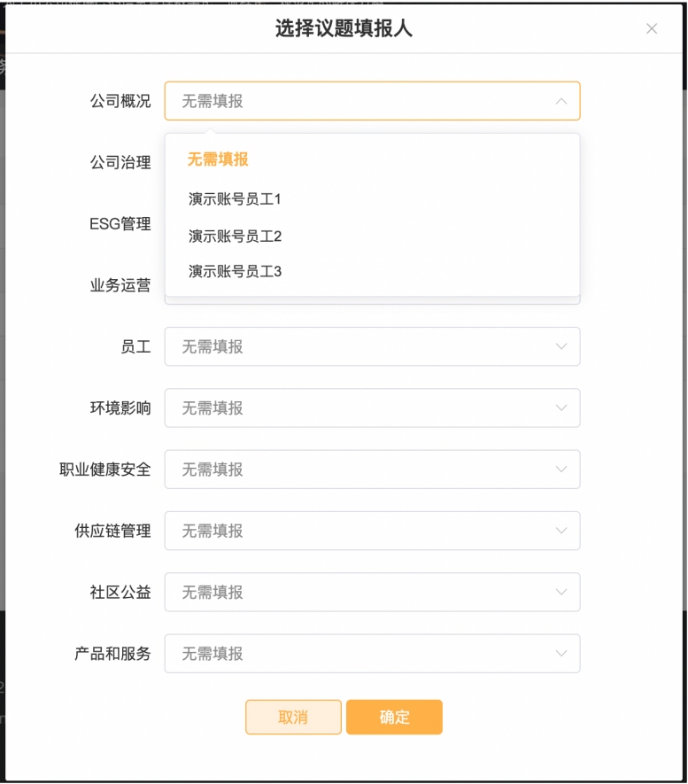Confirm with the 确定 button
This screenshot has height=784, width=688.
(x=394, y=718)
